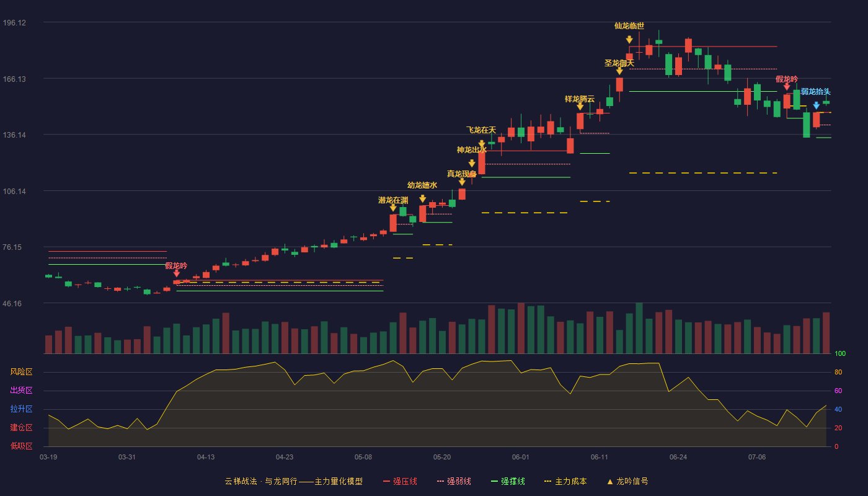Click the 假龙吟 arrow next to 弱龙抬头
The width and height of the screenshot is (868, 496).
[787, 87]
